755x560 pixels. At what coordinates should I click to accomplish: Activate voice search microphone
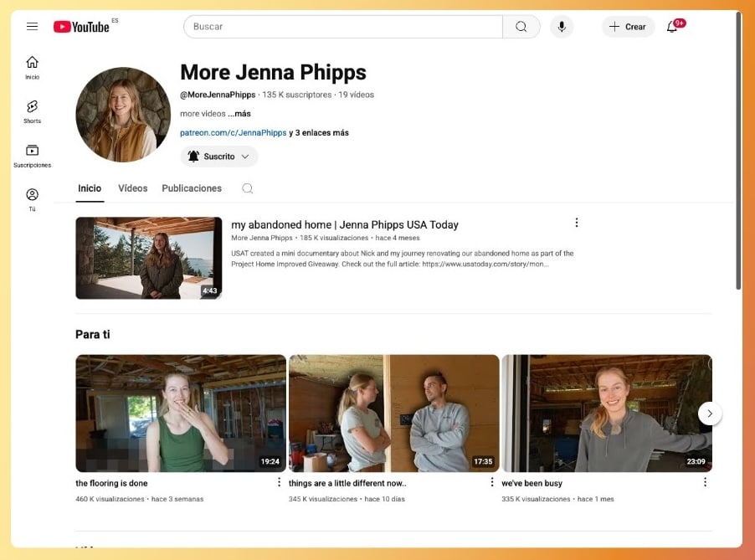[x=561, y=27]
